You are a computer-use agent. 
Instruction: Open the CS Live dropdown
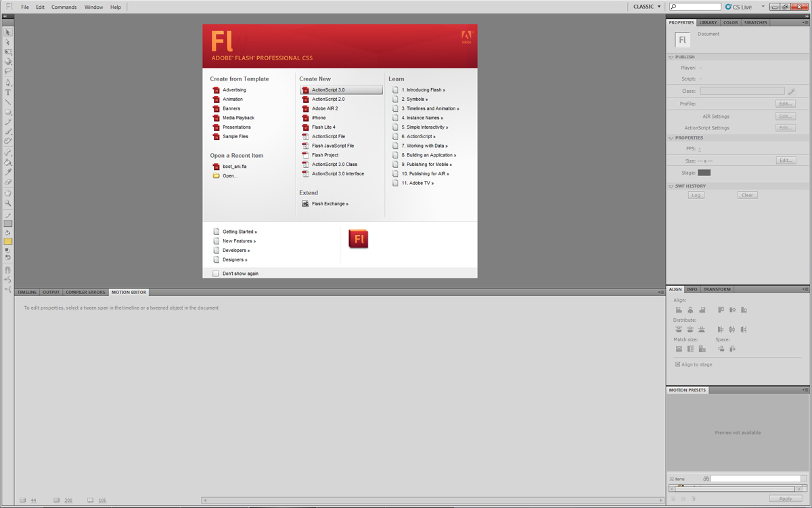pos(763,7)
